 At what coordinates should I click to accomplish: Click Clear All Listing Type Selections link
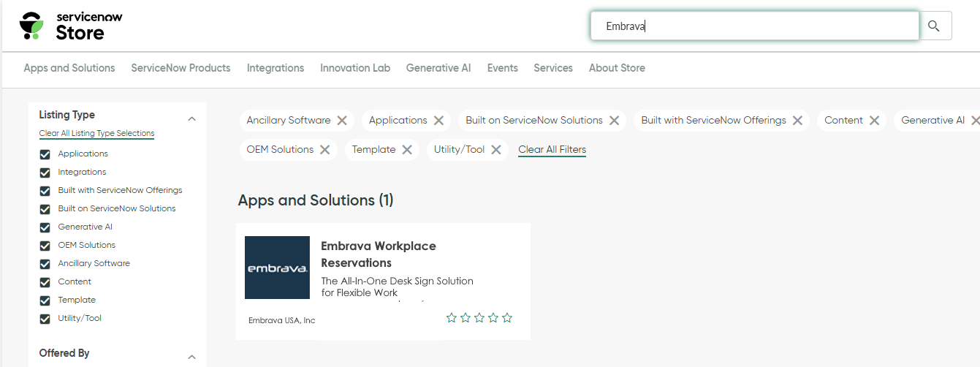[x=96, y=134]
